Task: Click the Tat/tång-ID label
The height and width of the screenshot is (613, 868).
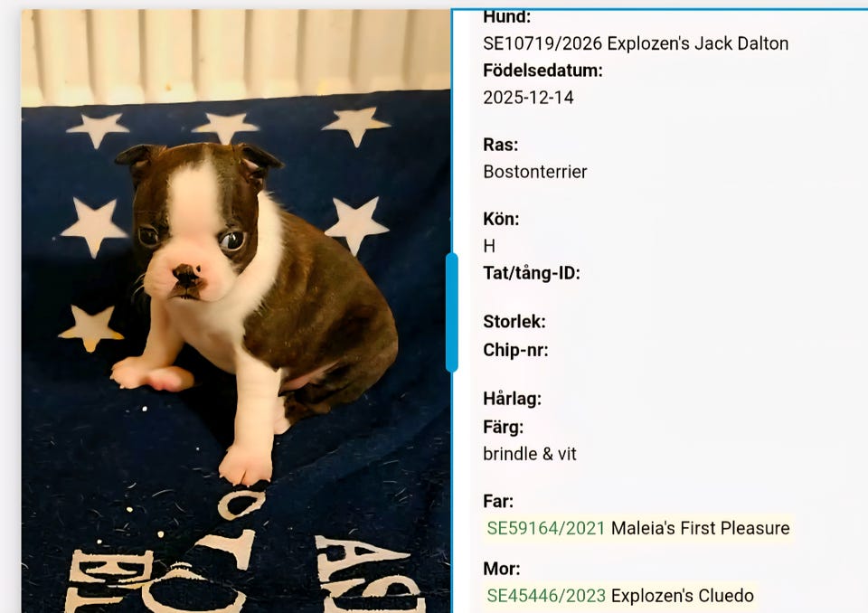Action: coord(532,273)
